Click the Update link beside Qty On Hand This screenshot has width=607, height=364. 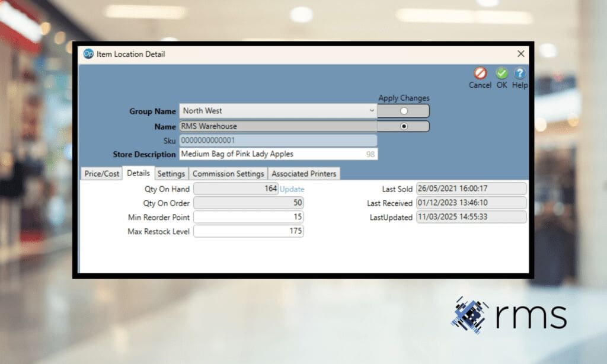click(292, 189)
